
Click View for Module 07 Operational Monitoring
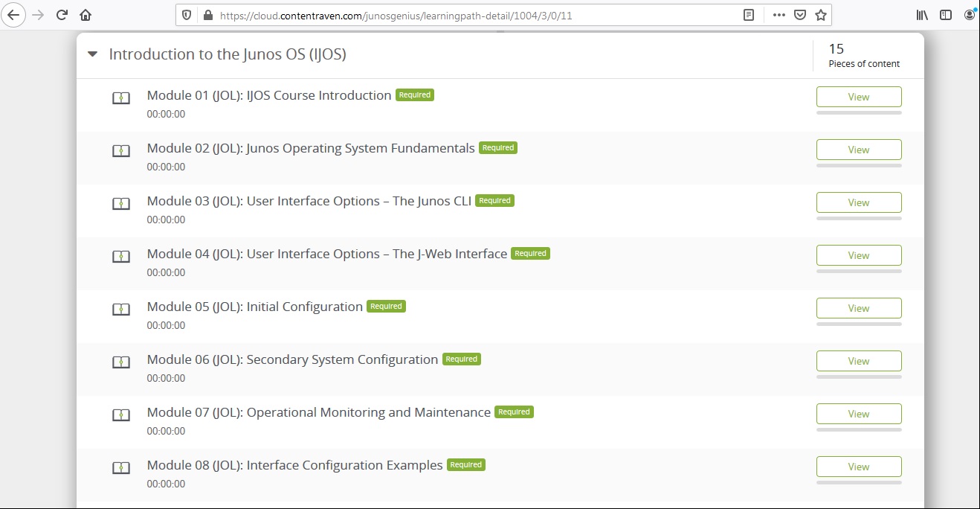point(858,413)
